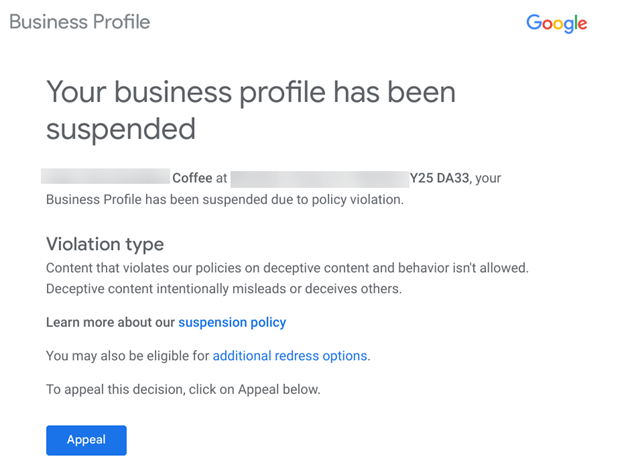The width and height of the screenshot is (624, 467).
Task: Open the suspension policy link
Action: [x=232, y=322]
